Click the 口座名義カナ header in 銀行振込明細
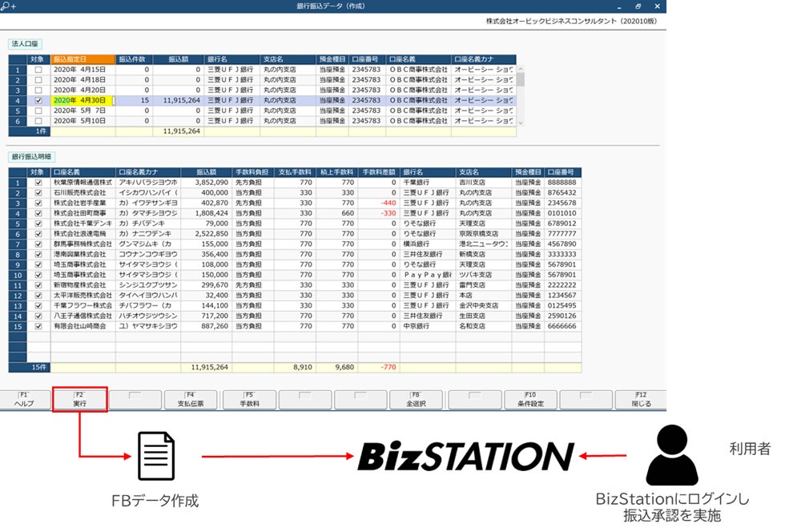This screenshot has width=805, height=532. (x=148, y=172)
